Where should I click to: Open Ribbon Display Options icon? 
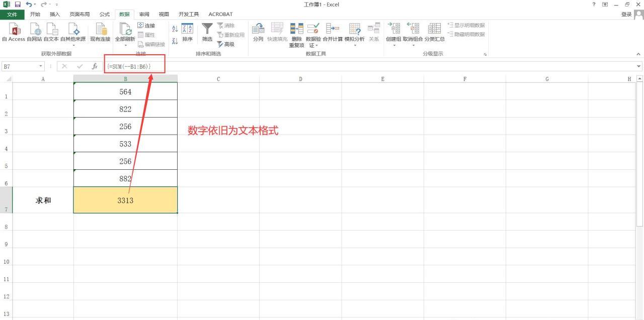point(605,5)
